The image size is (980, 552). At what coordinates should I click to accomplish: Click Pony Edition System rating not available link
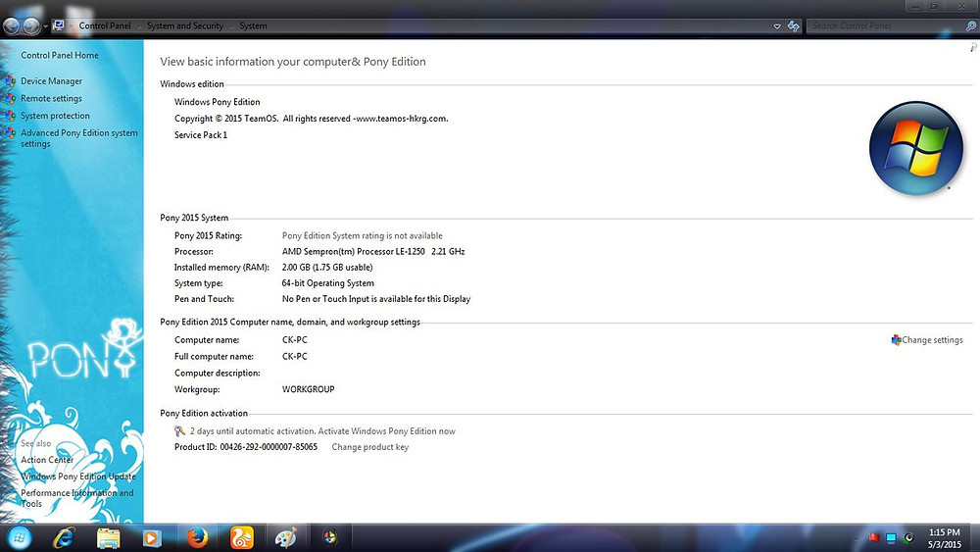(362, 235)
